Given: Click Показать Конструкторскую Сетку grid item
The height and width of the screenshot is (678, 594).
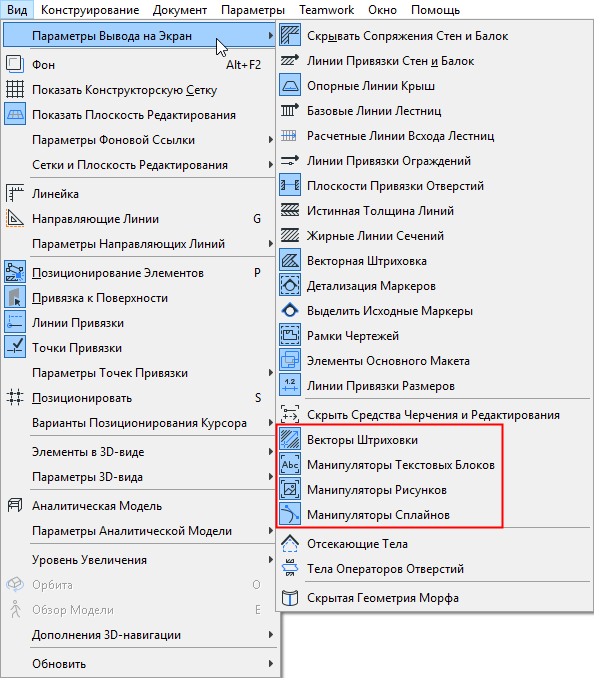Looking at the screenshot, I should pos(139,90).
